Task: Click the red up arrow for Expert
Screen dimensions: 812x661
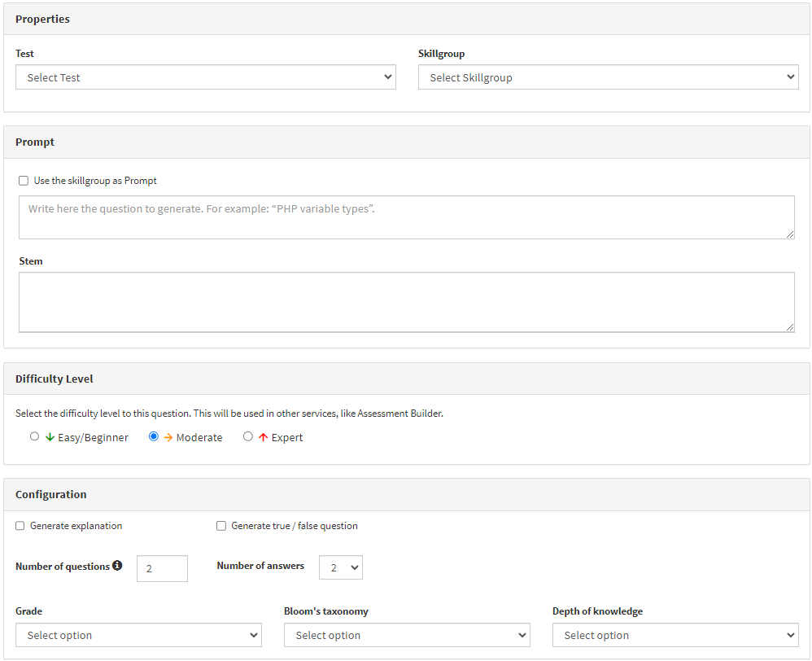Action: [x=263, y=437]
